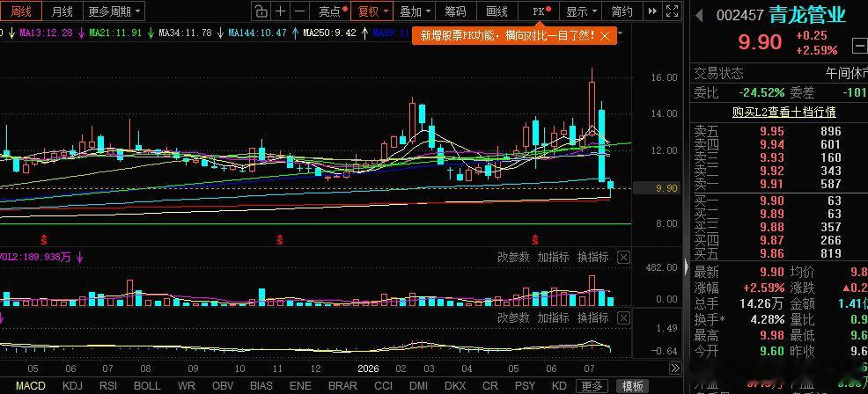
Task: Open the 更多周期 period dropdown
Action: (x=114, y=11)
